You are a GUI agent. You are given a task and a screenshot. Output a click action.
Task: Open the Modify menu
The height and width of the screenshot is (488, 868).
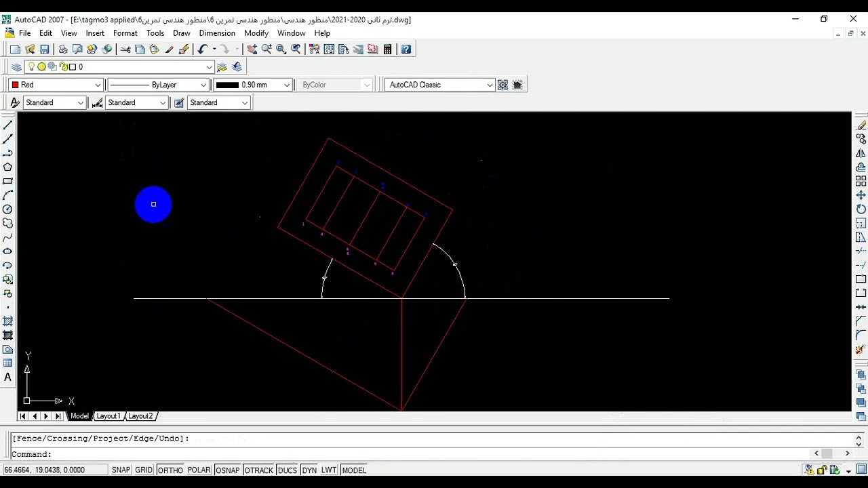(x=256, y=33)
